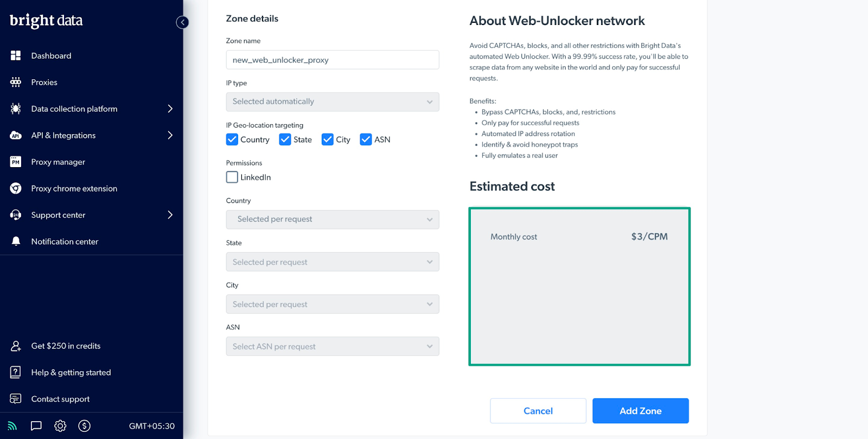
Task: Open the IP type dropdown
Action: tap(332, 102)
